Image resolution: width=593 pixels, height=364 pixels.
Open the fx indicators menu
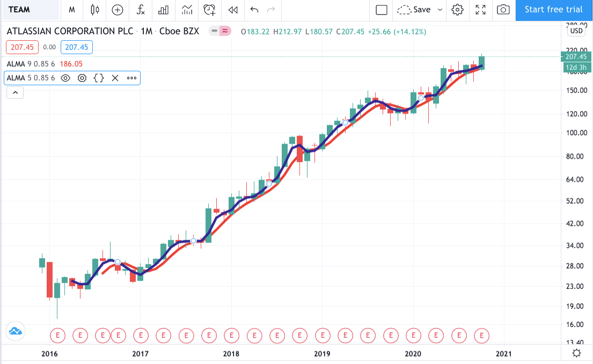pyautogui.click(x=141, y=10)
